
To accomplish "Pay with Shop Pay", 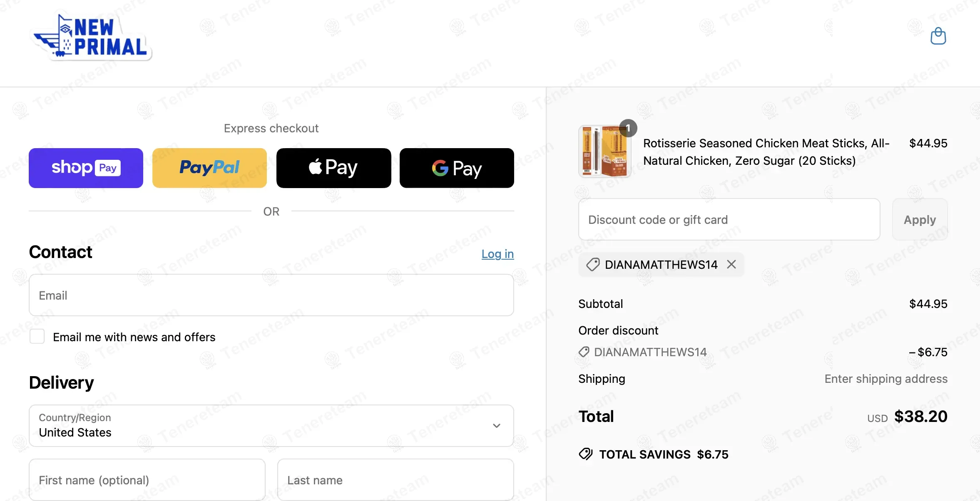I will (86, 168).
